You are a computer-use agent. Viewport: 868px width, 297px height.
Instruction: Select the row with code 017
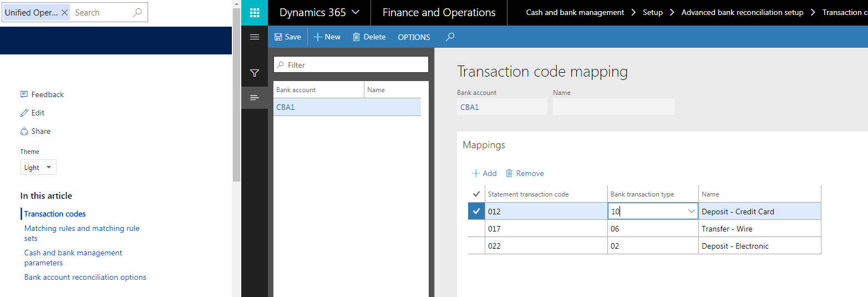point(476,229)
